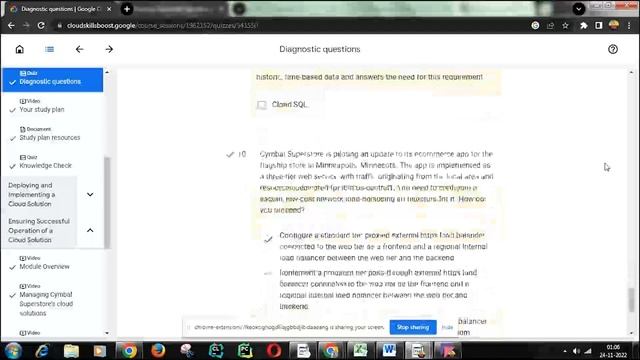Image resolution: width=640 pixels, height=360 pixels.
Task: Open the help question-mark icon
Action: pyautogui.click(x=613, y=49)
